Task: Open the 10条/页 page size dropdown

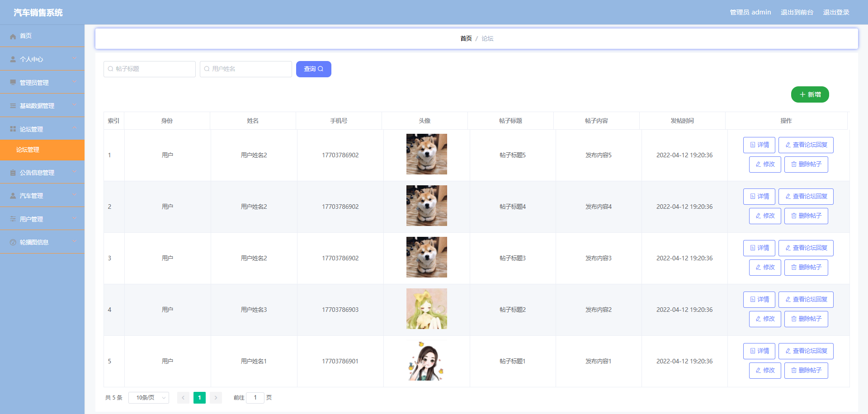Action: [149, 398]
